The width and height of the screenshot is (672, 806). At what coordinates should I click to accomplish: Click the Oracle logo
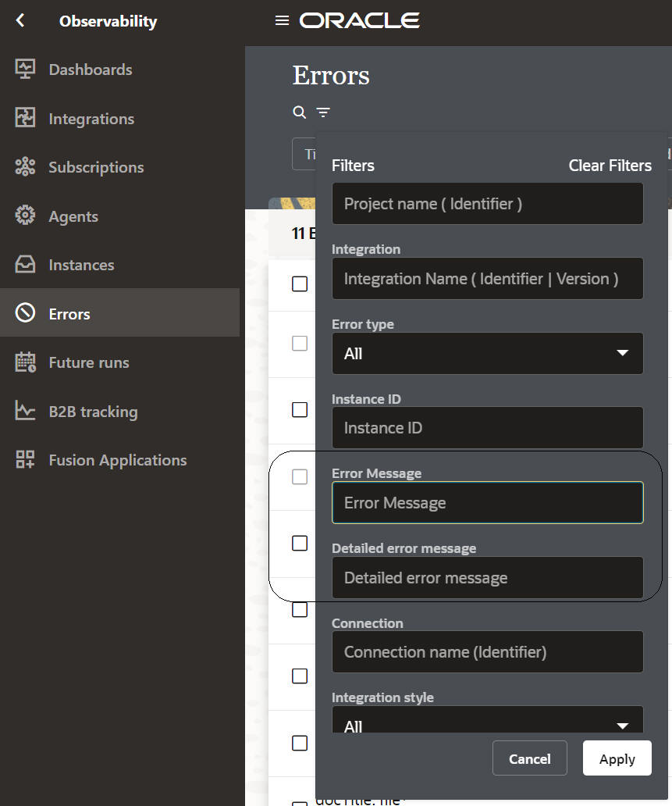coord(359,20)
